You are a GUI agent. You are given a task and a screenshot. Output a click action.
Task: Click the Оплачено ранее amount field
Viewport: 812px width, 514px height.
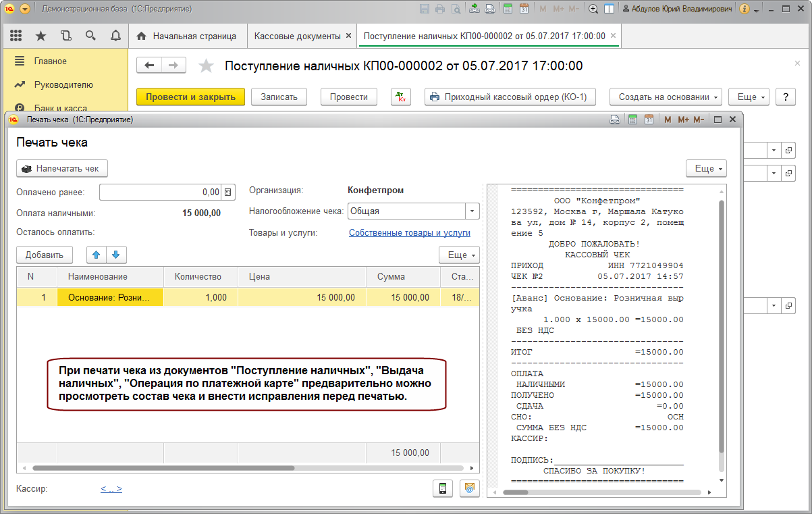tap(161, 192)
